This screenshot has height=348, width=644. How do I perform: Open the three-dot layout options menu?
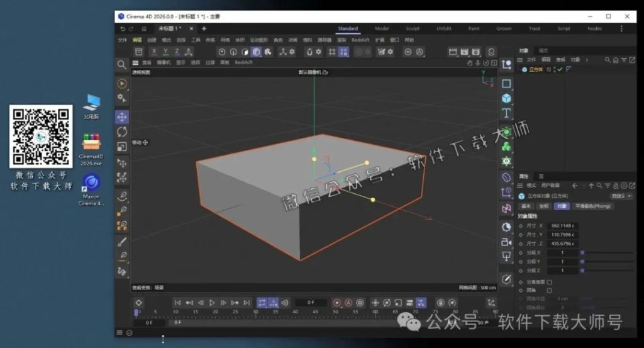click(x=621, y=28)
